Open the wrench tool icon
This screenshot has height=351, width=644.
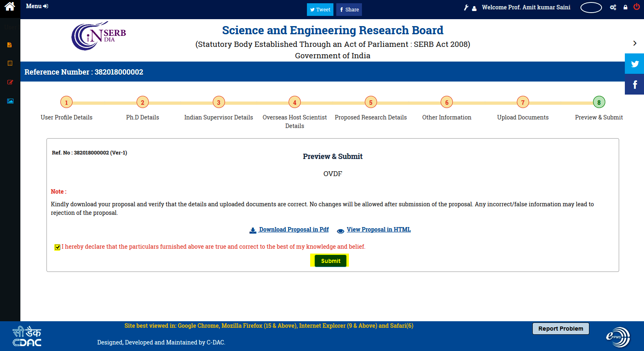tap(466, 7)
